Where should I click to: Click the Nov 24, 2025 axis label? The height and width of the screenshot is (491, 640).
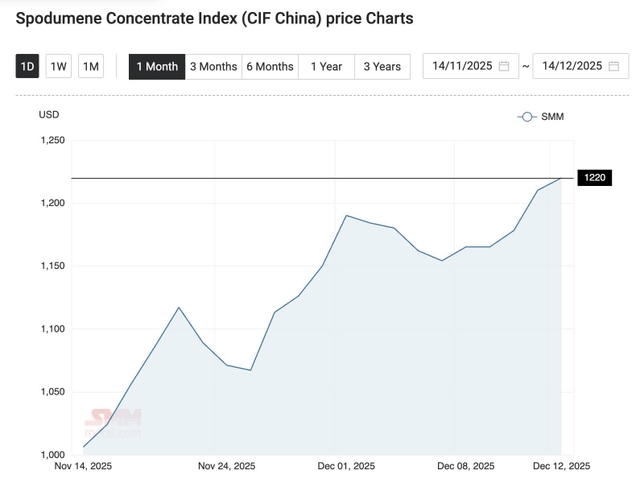228,466
